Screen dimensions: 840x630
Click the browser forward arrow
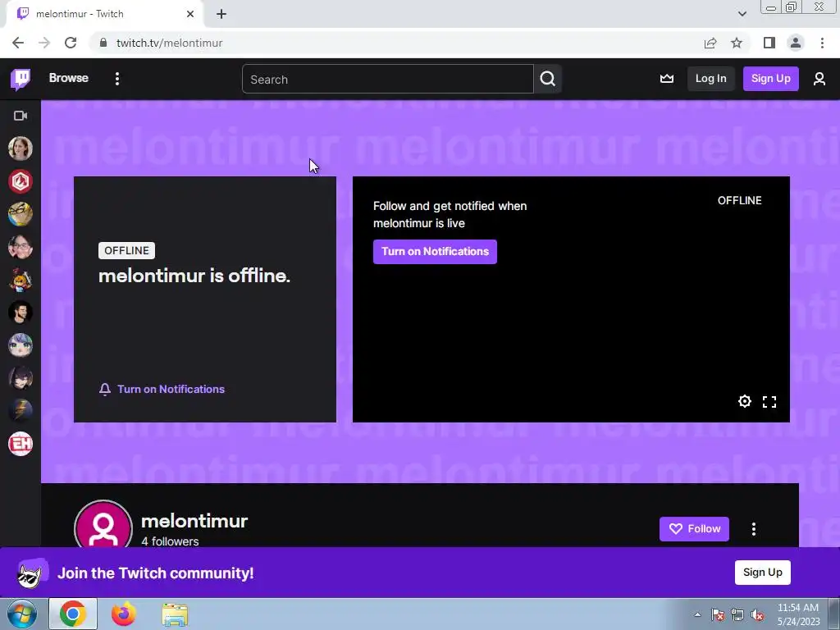tap(44, 43)
